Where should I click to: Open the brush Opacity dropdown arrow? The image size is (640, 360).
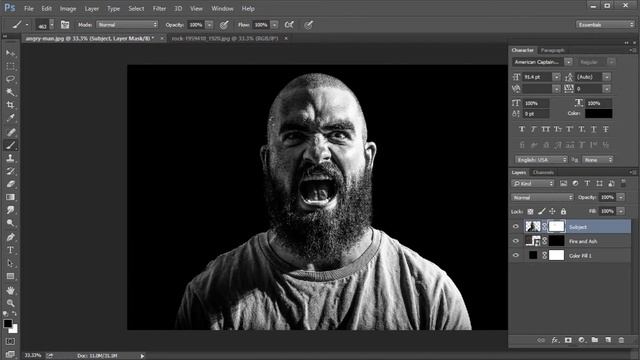point(209,25)
